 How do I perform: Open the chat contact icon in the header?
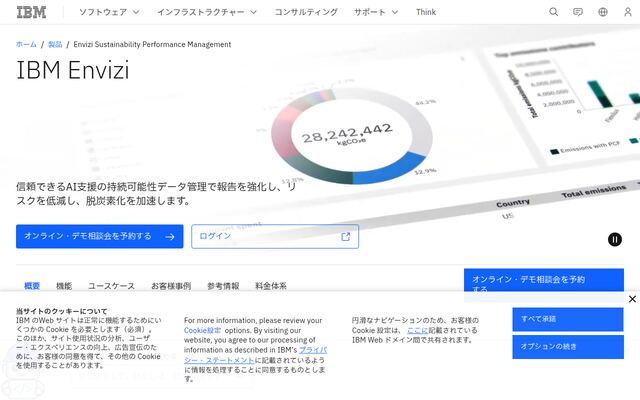[x=578, y=12]
